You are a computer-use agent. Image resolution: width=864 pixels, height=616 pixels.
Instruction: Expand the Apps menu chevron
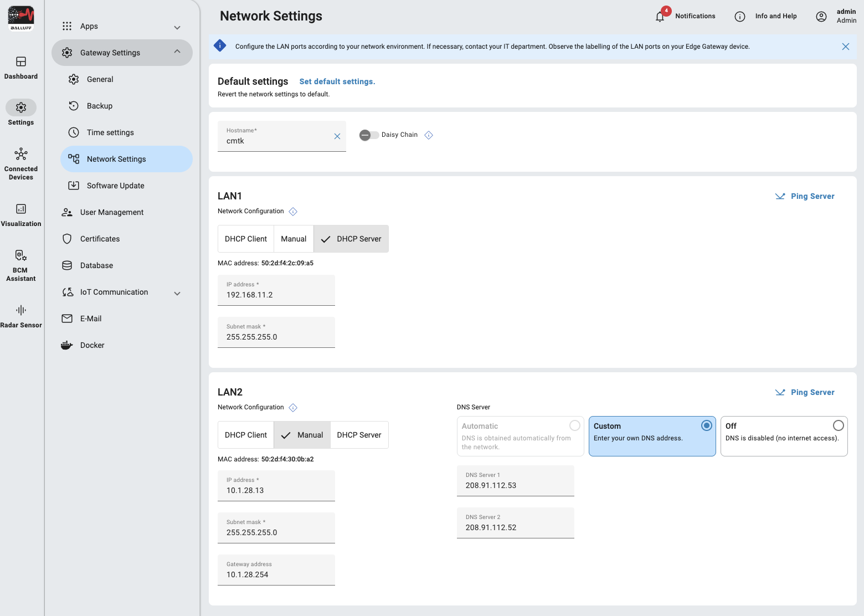click(x=177, y=27)
